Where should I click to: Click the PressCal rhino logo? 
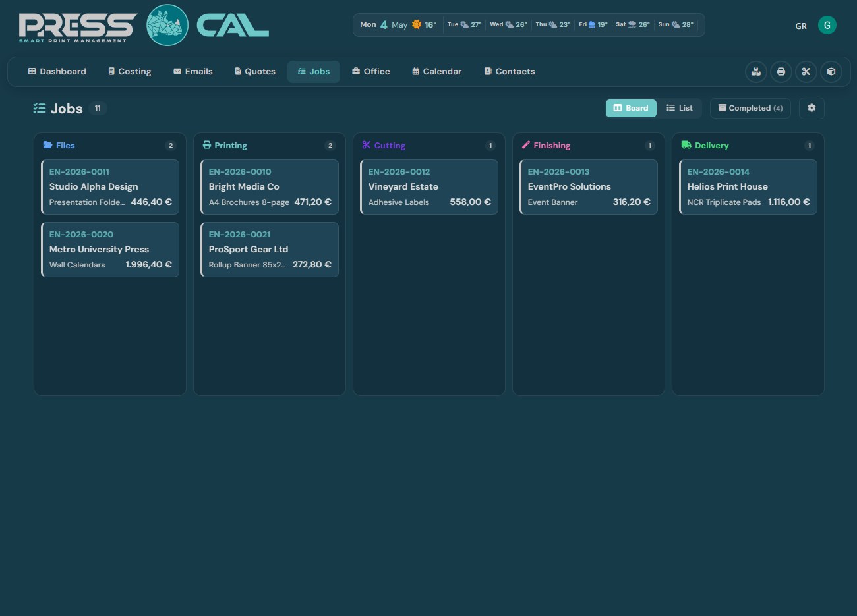coord(167,25)
